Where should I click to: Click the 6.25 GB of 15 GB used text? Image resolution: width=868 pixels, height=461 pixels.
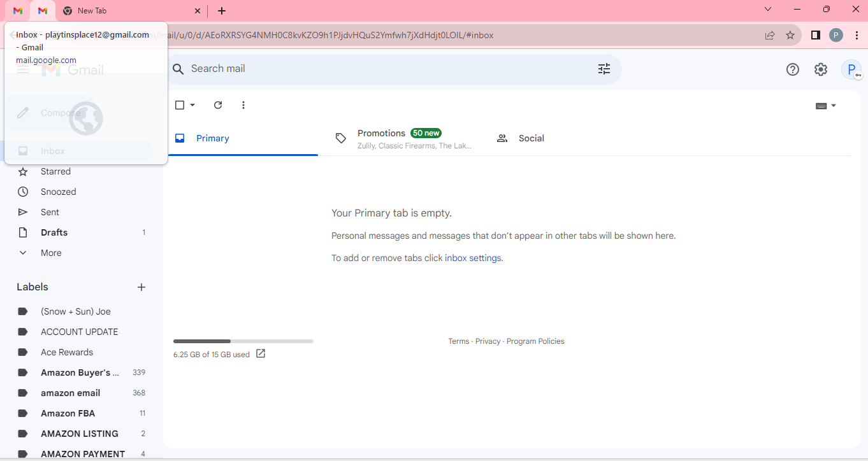[x=212, y=355]
